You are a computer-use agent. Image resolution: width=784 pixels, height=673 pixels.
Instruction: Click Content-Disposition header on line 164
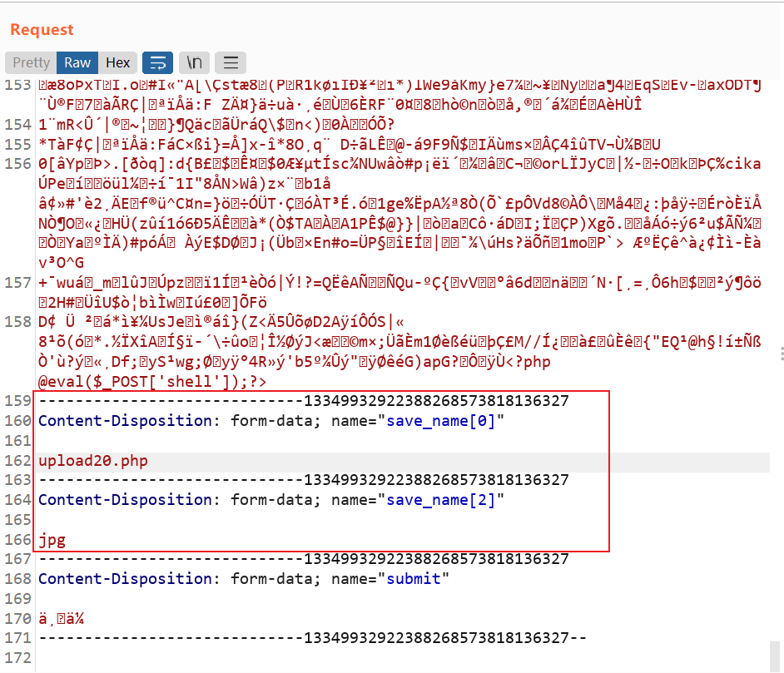point(125,500)
